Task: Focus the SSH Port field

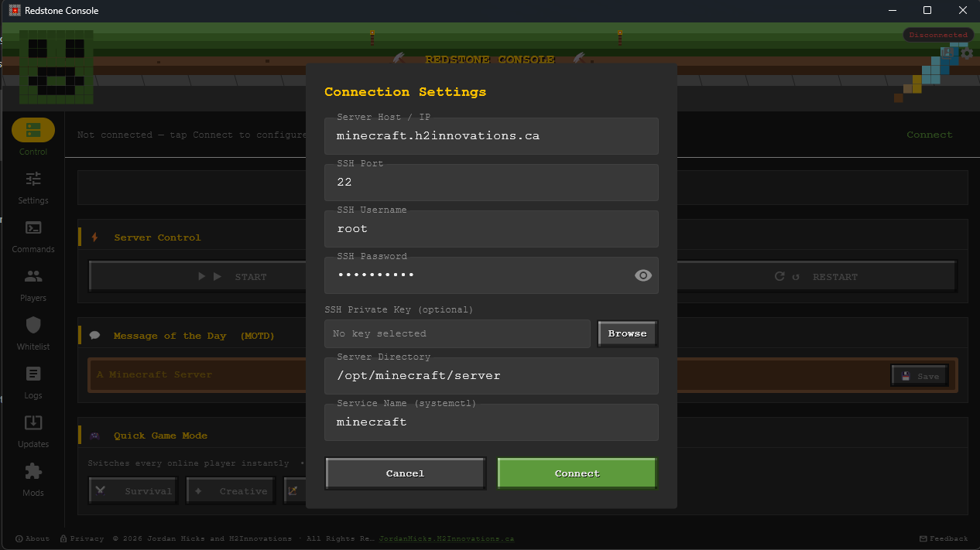Action: click(x=491, y=183)
